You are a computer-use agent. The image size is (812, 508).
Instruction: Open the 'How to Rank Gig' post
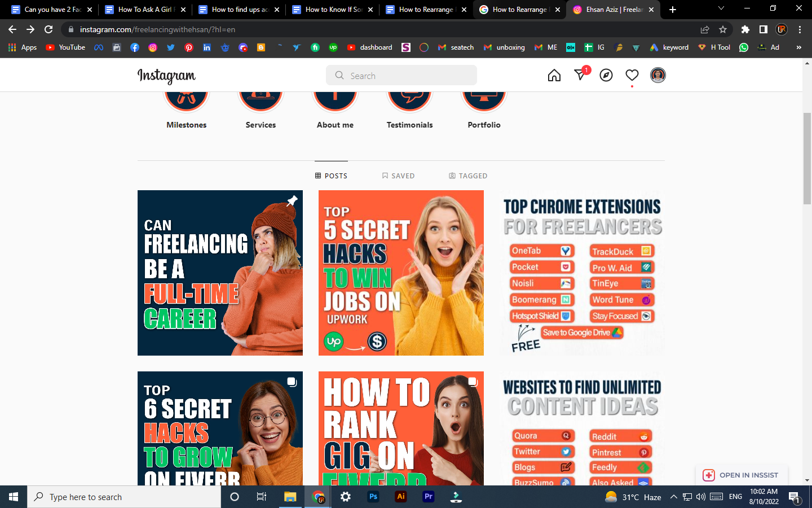coord(401,428)
